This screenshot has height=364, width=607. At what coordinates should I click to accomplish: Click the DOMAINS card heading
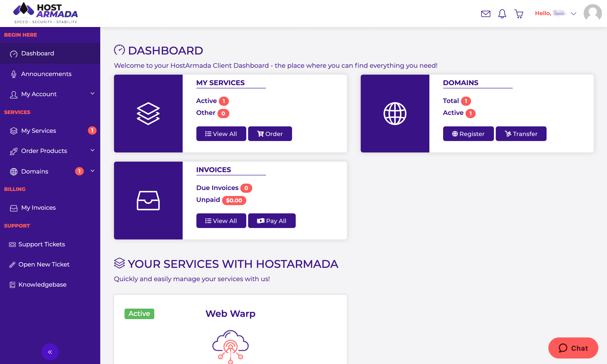tap(460, 83)
